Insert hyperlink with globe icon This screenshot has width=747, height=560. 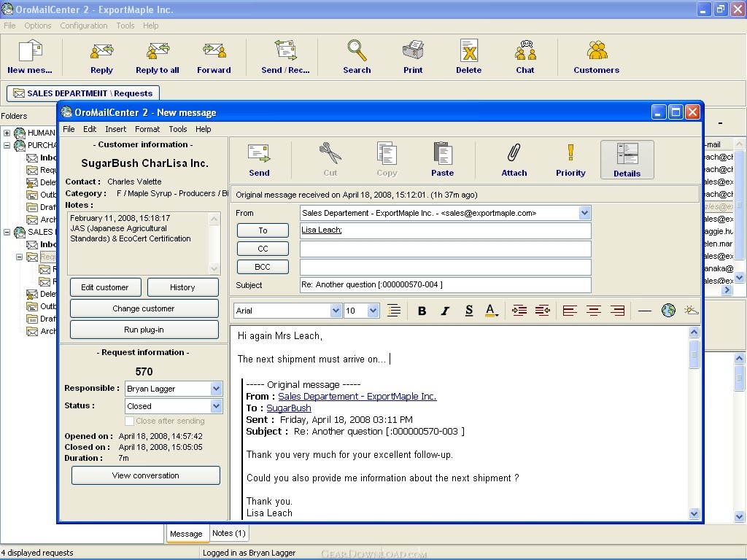(x=668, y=311)
